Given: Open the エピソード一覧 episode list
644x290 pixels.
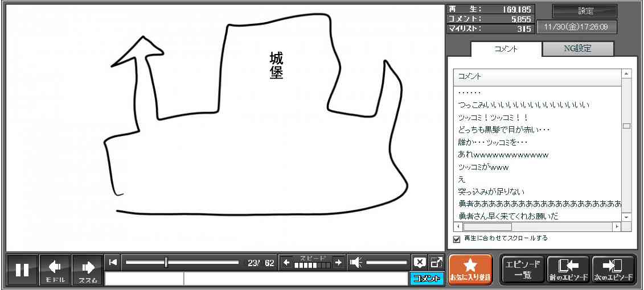Looking at the screenshot, I should point(522,270).
